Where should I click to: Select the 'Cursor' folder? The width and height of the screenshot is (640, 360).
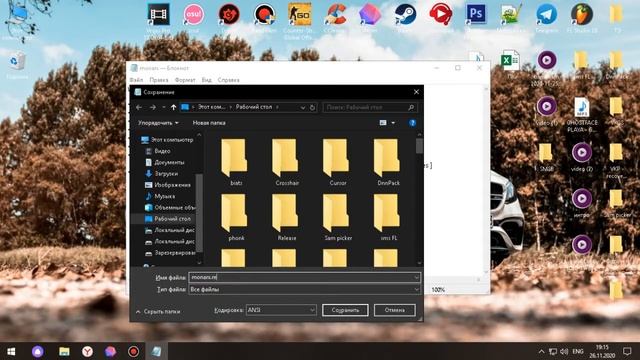click(x=337, y=162)
